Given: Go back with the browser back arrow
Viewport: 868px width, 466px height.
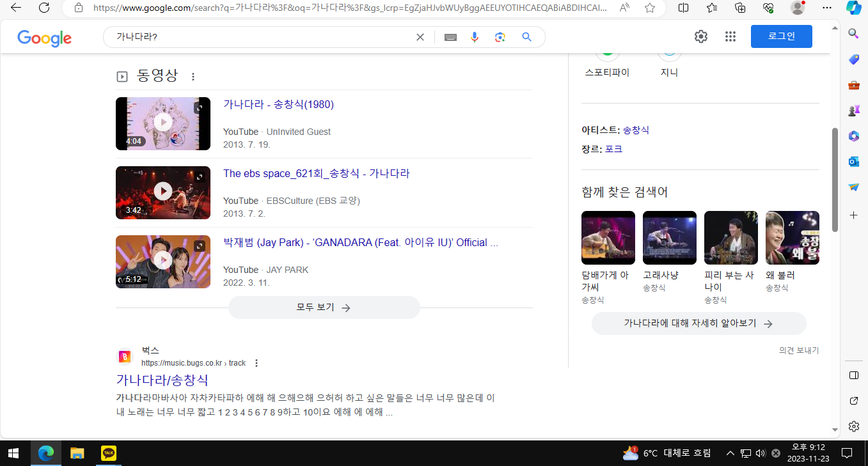Looking at the screenshot, I should pos(16,8).
